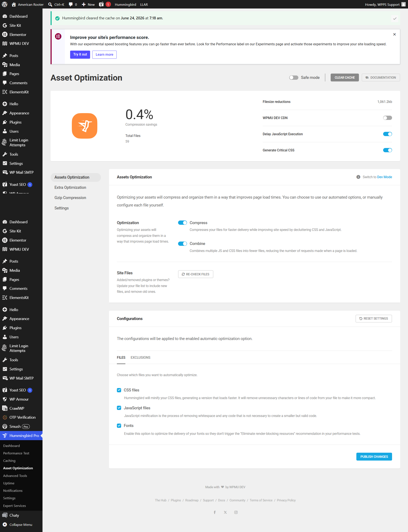
Task: Open Advanced Tools submenu item
Action: coord(15,476)
